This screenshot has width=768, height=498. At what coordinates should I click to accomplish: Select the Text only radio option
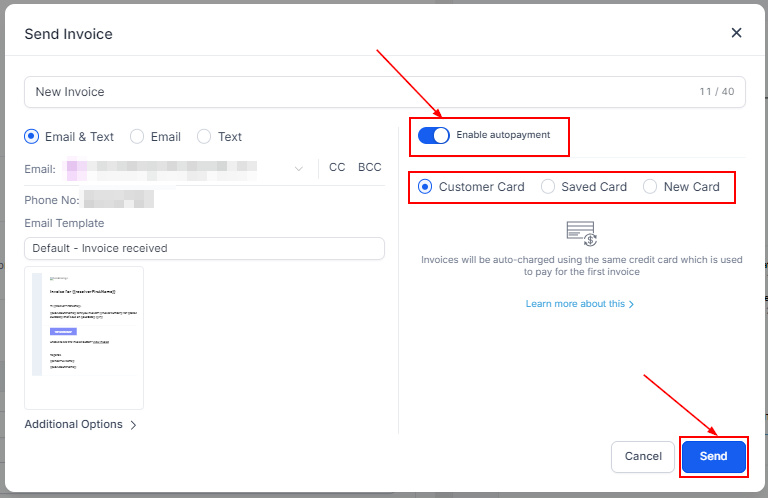(204, 137)
